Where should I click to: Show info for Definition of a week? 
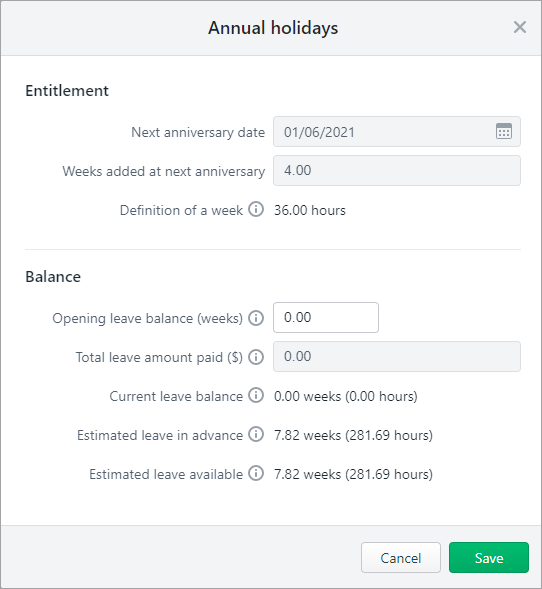point(256,209)
